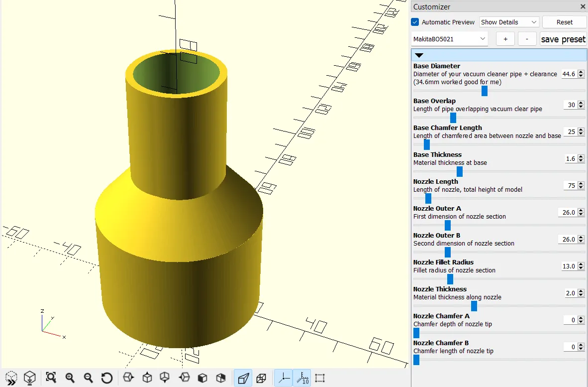
Task: Collapse the parameters section using the black triangle
Action: coord(419,55)
